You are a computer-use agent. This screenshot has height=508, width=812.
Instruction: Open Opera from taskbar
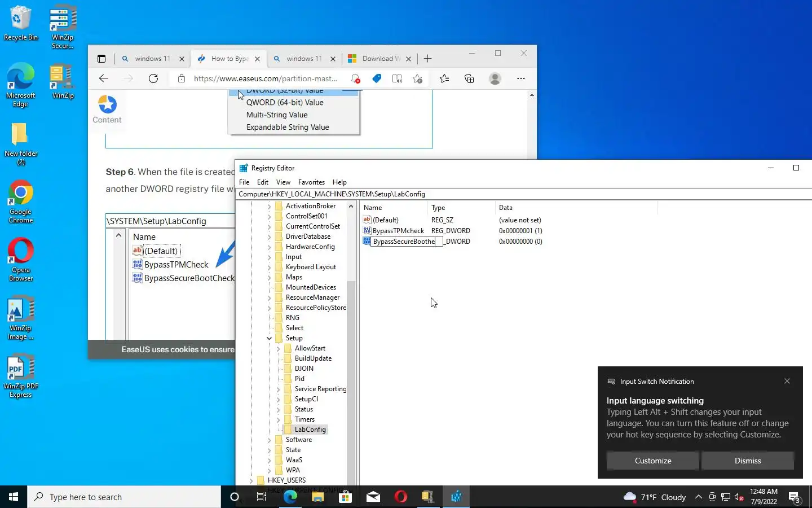(400, 497)
